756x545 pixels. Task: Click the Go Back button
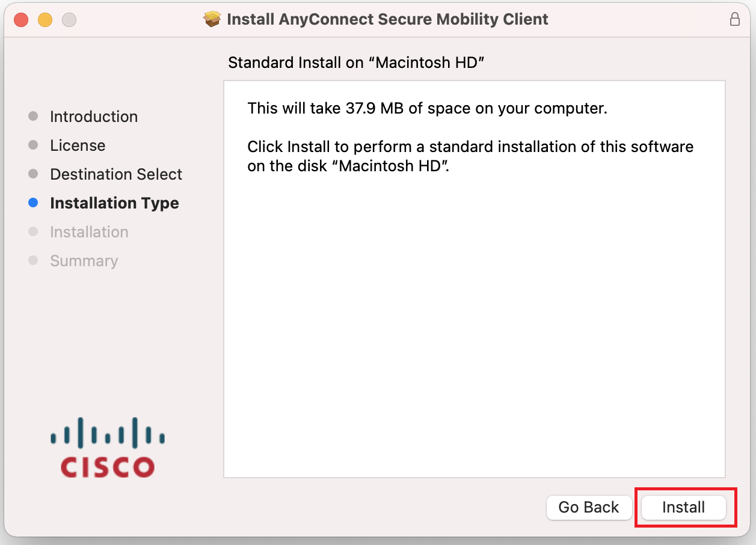(x=589, y=507)
